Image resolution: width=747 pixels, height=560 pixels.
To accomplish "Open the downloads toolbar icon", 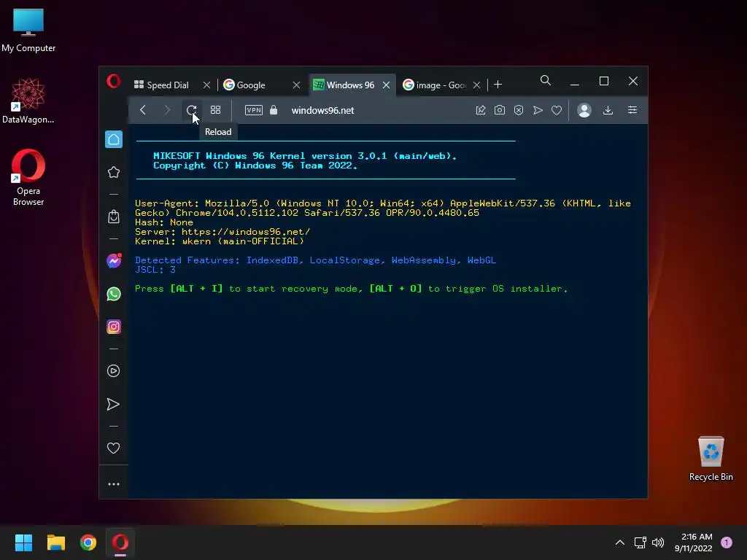I will [608, 110].
